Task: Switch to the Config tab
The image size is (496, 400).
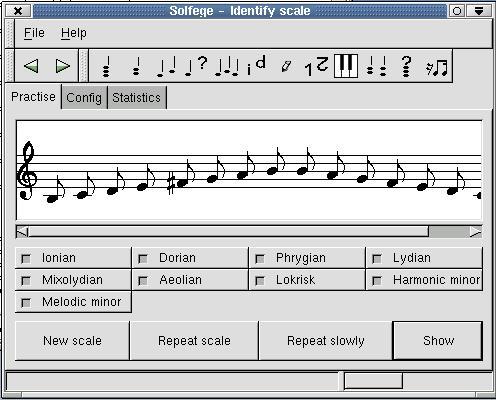Action: [x=84, y=98]
